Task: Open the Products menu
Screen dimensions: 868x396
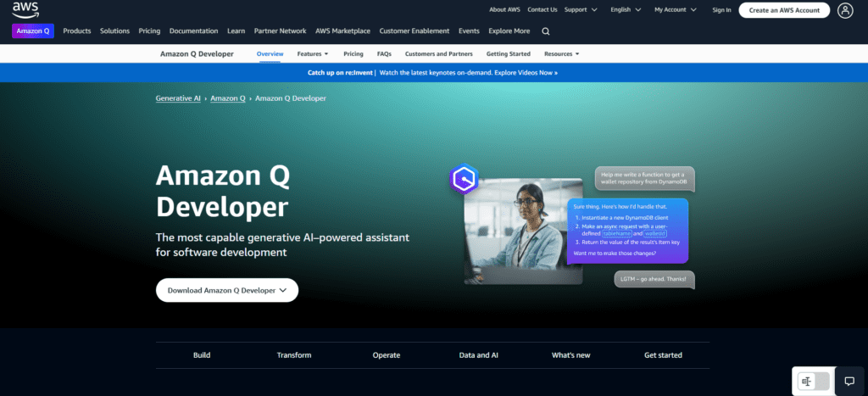Action: pyautogui.click(x=77, y=31)
